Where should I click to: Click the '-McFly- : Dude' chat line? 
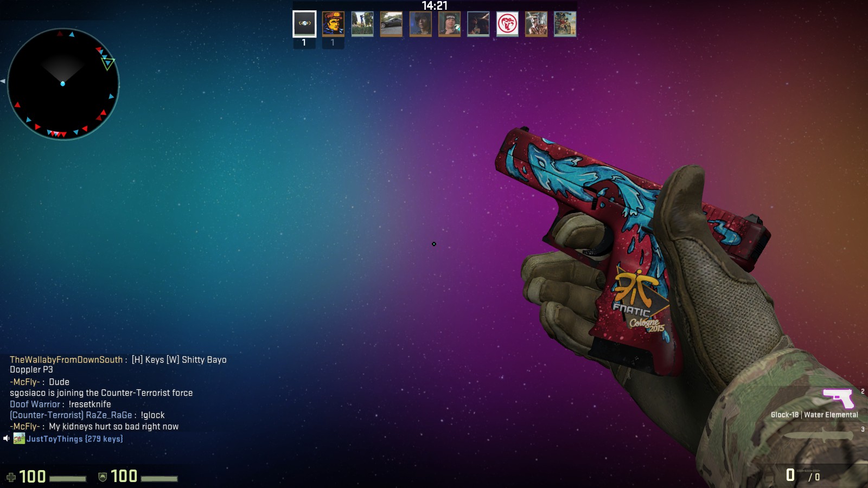(40, 382)
